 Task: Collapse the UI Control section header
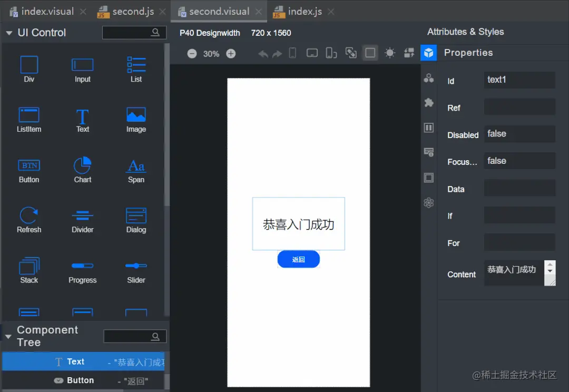tap(8, 32)
